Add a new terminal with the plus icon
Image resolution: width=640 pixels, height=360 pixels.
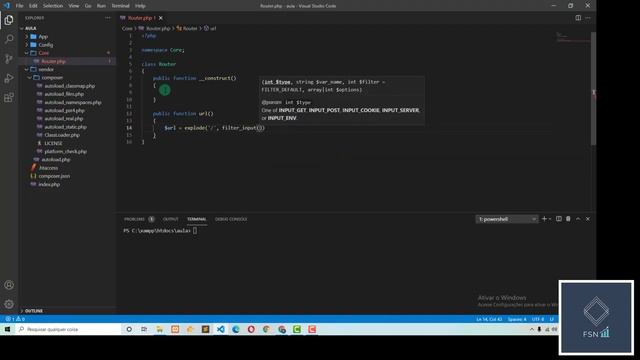(x=544, y=219)
